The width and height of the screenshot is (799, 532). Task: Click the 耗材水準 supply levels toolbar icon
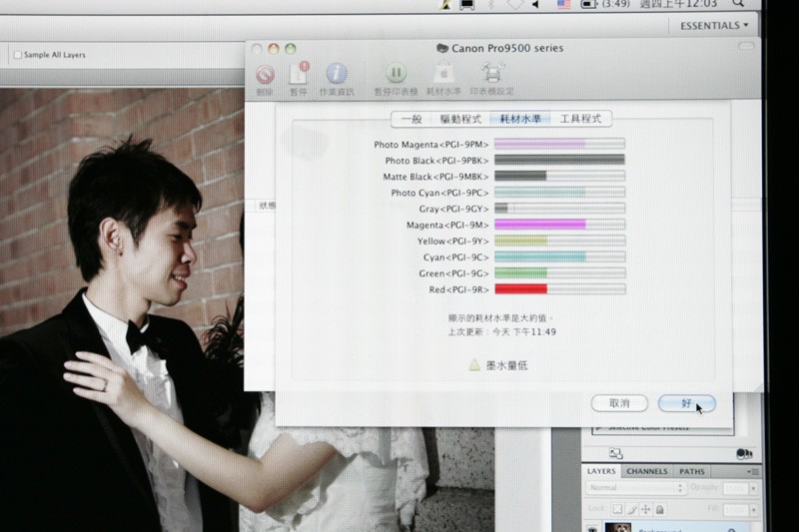tap(443, 73)
